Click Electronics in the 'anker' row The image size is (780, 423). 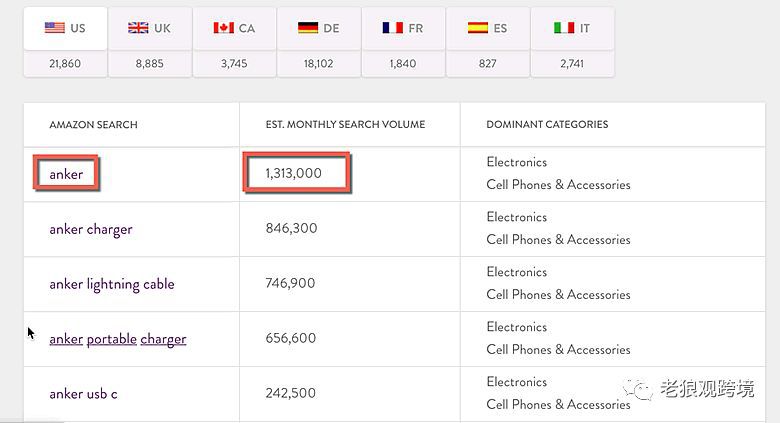tap(517, 162)
